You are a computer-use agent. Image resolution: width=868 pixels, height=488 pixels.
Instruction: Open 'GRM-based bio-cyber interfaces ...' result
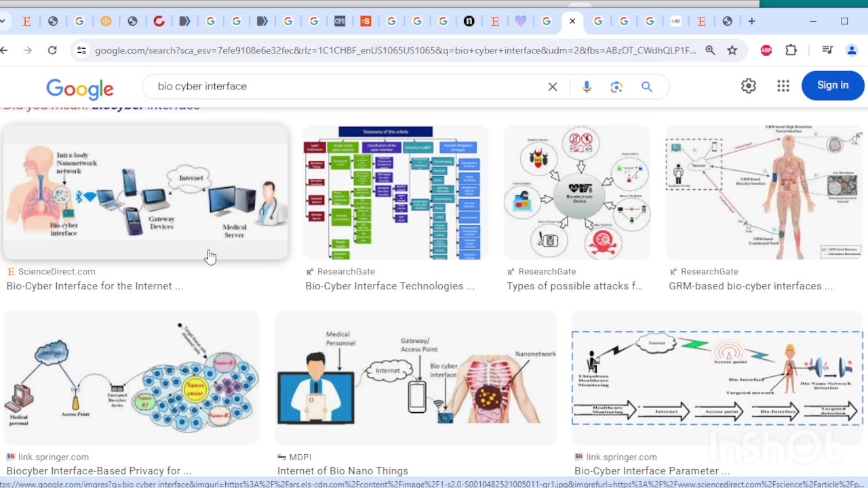click(x=751, y=286)
